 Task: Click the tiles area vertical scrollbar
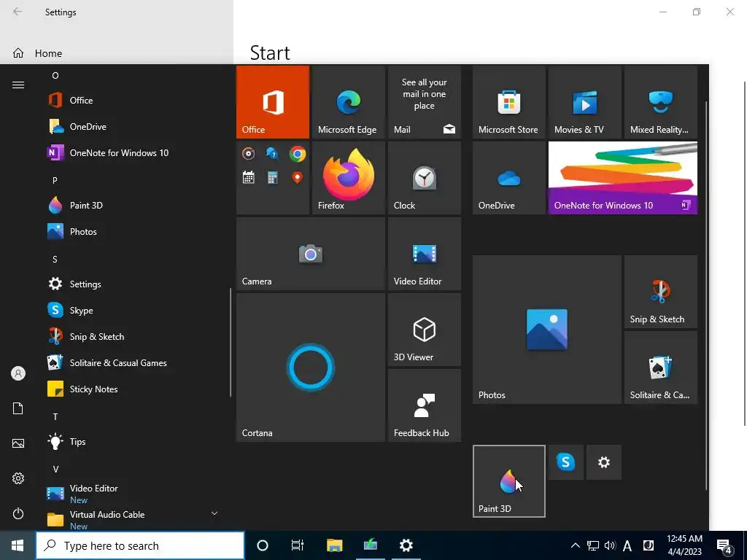point(706,295)
